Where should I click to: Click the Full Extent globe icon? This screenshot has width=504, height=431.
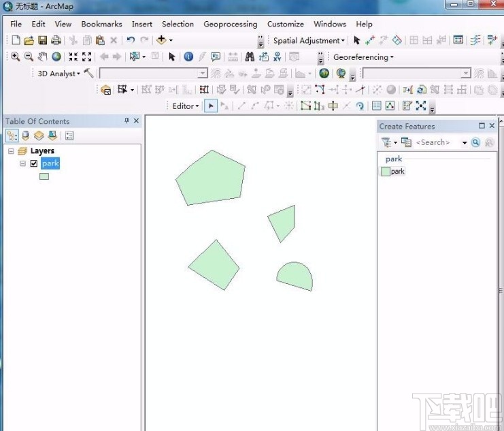(56, 57)
